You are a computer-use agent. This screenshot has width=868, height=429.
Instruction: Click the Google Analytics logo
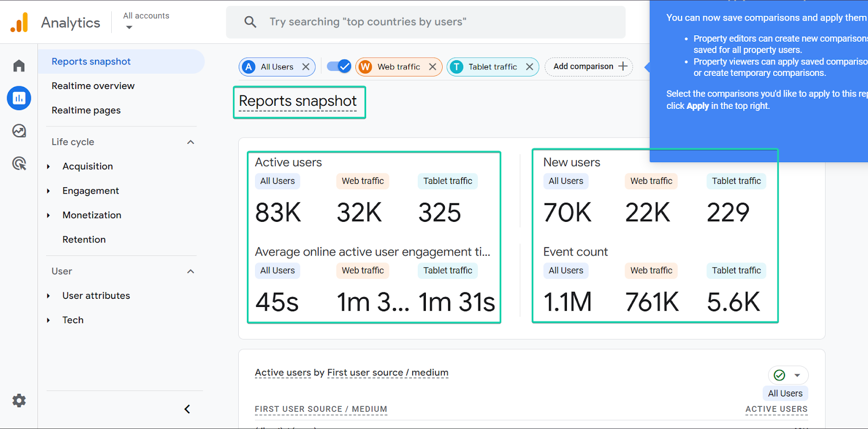(20, 23)
